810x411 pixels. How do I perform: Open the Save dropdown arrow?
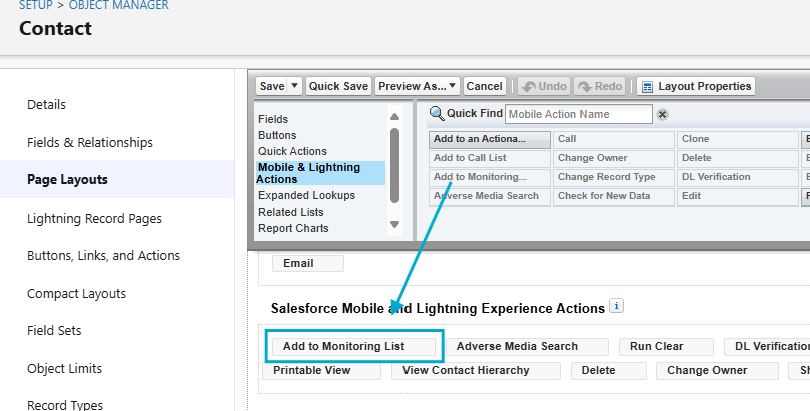coord(294,86)
